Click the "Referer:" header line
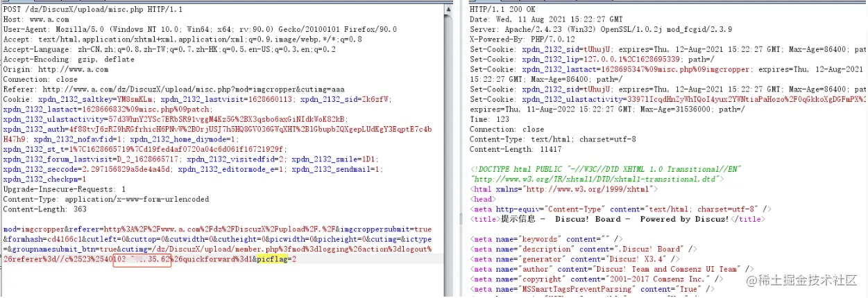 click(173, 89)
